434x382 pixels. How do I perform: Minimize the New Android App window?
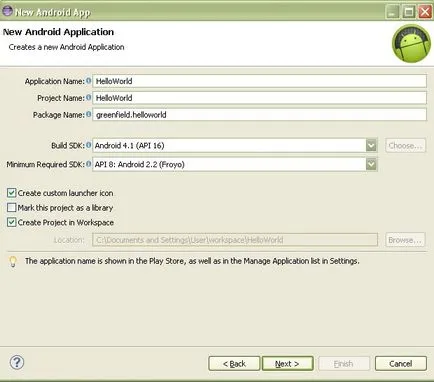point(393,12)
